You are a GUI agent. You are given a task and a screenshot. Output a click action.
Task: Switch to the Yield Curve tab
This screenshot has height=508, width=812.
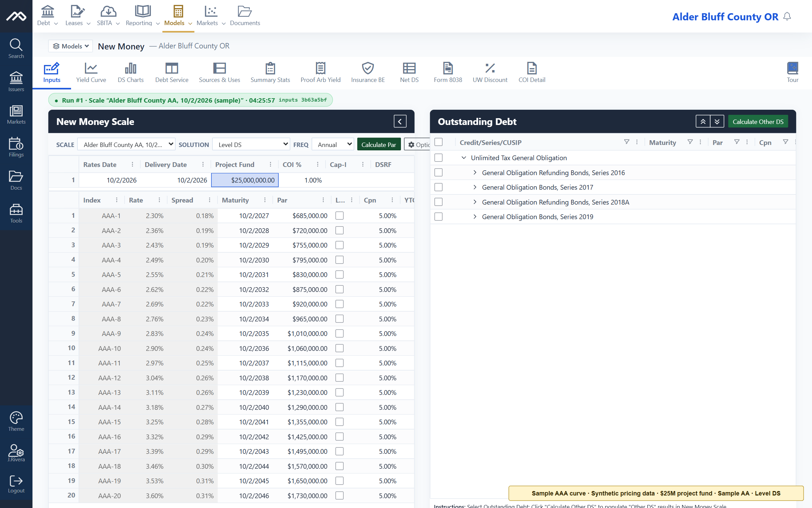coord(91,72)
